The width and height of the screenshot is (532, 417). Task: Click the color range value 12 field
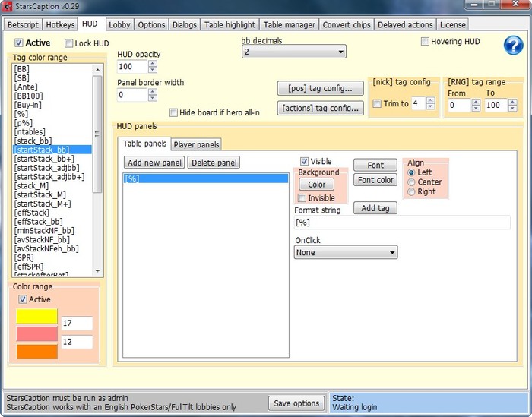[x=77, y=342]
